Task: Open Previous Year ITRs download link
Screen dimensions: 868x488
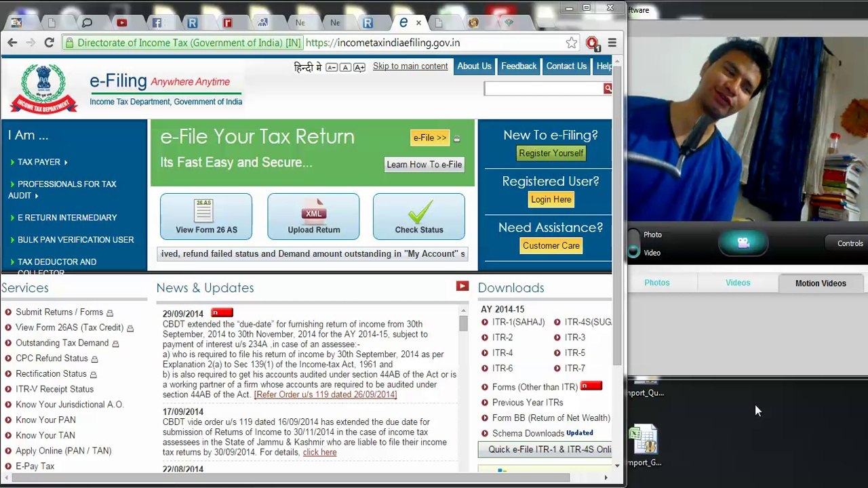Action: tap(528, 403)
